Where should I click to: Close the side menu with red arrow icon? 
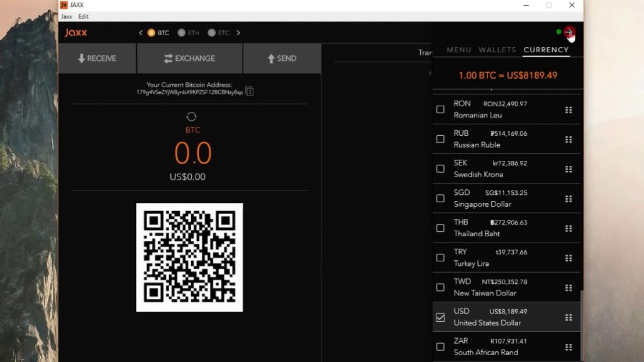click(569, 33)
